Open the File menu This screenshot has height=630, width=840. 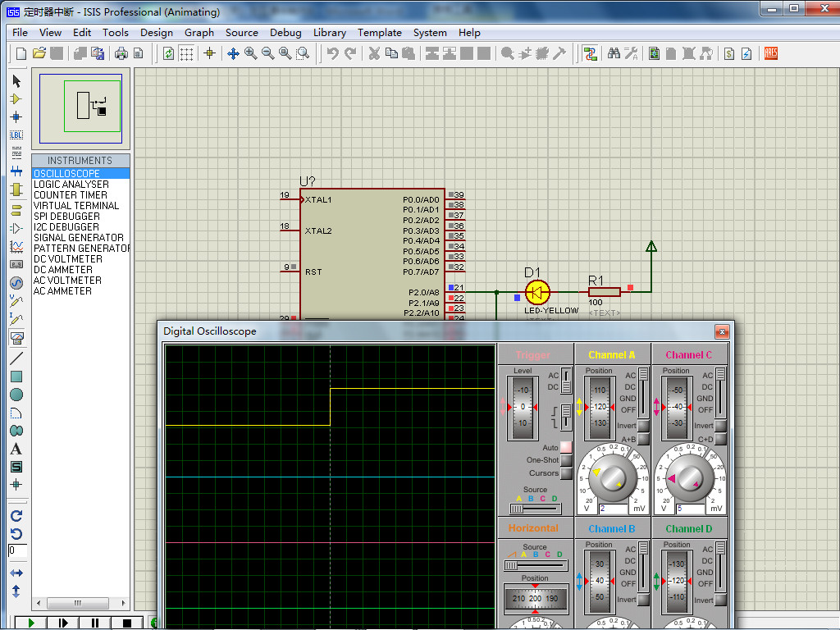[20, 33]
